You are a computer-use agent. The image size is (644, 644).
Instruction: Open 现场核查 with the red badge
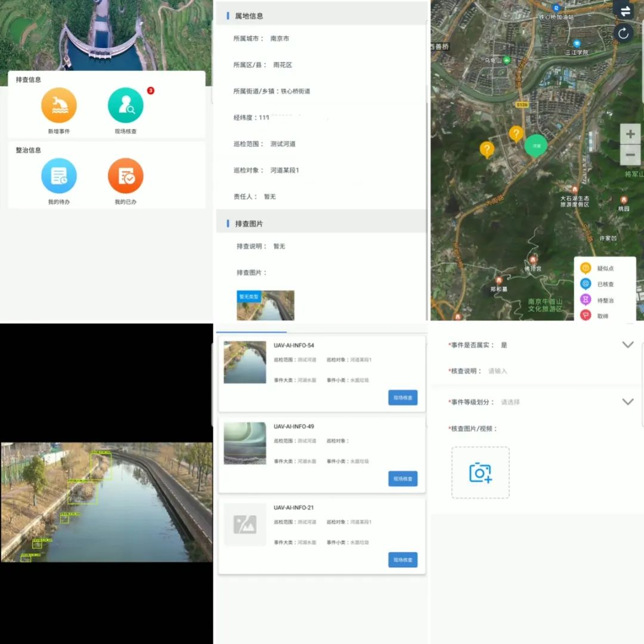(125, 106)
